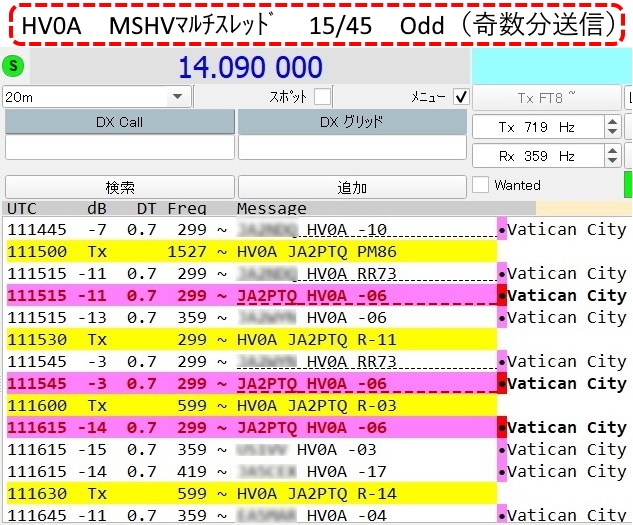Image resolution: width=633 pixels, height=525 pixels.
Task: Select Tx row HV0A JA2PTQ PM86
Action: (252, 252)
